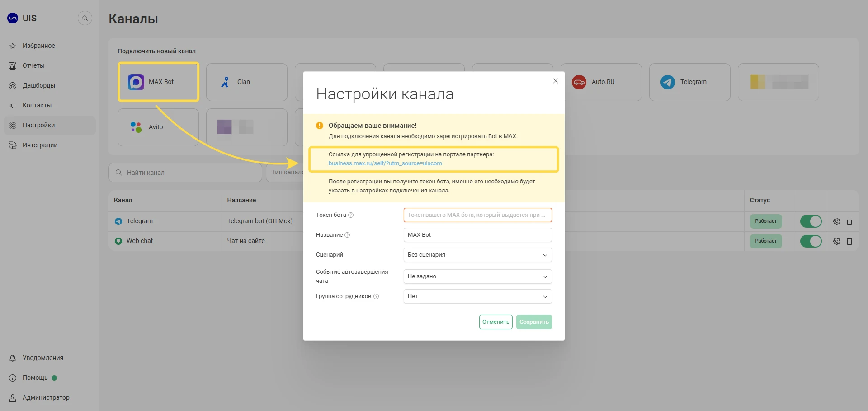Click the help icon next to Токен бота
Image resolution: width=868 pixels, height=411 pixels.
click(x=351, y=215)
